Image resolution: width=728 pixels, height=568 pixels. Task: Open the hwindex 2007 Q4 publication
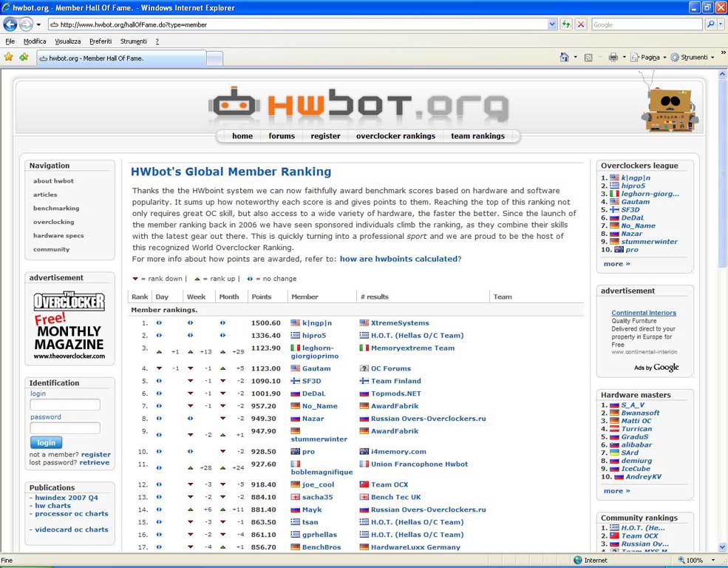(x=67, y=498)
